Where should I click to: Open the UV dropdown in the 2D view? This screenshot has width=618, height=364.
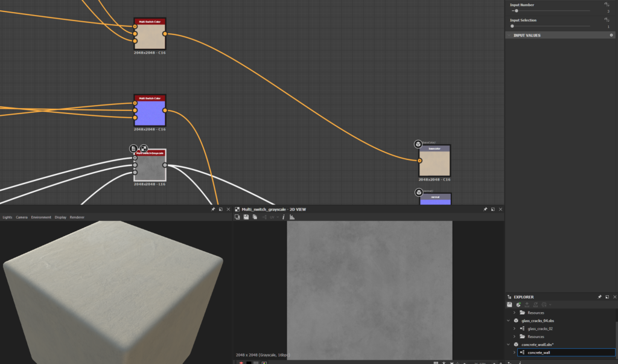tap(274, 217)
